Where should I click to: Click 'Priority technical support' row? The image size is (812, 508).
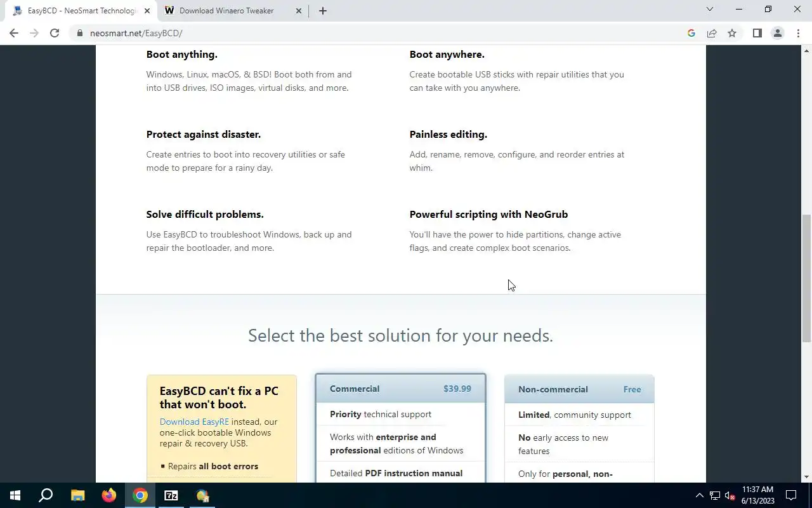(x=381, y=414)
